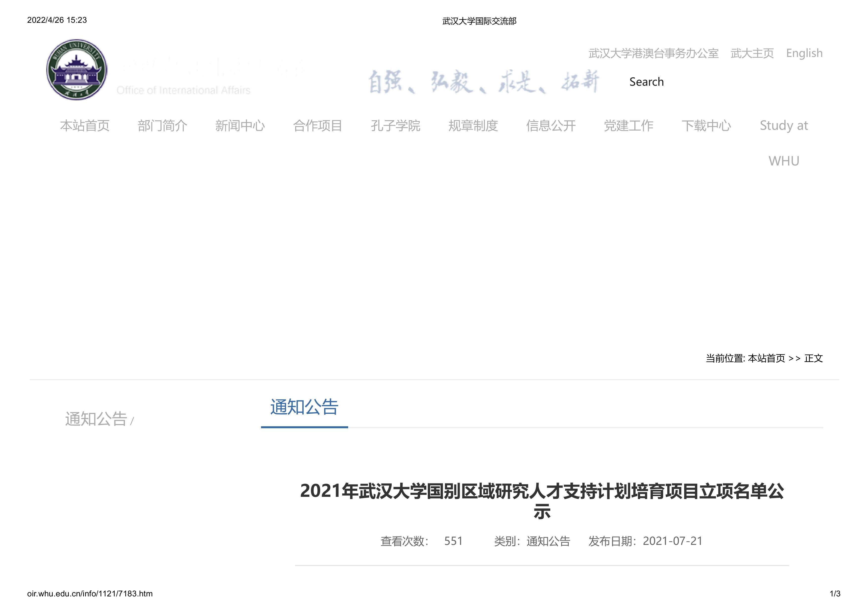868x614 pixels.
Task: Open Study at WHU menu item
Action: click(x=784, y=126)
